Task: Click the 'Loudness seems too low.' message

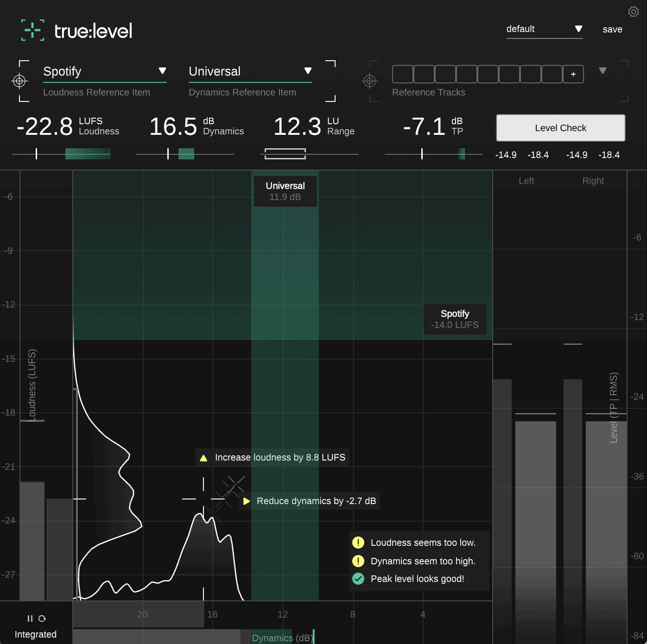Action: click(423, 543)
